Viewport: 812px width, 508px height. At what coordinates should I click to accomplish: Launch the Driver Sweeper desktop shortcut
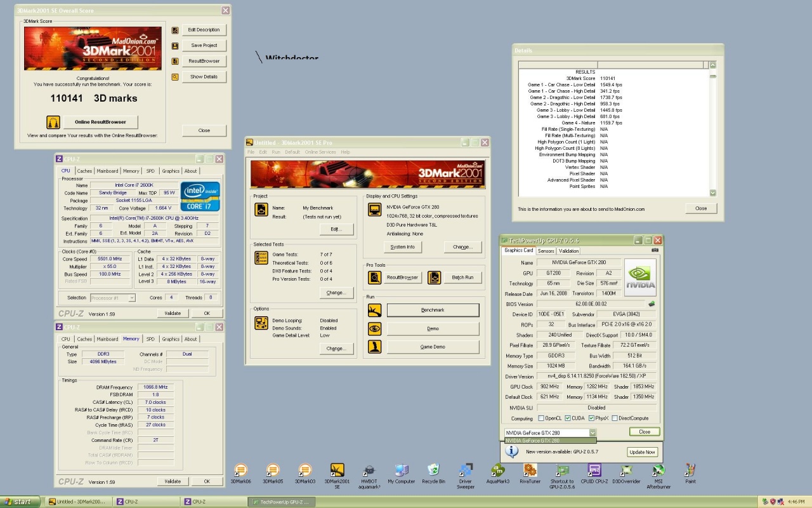466,471
